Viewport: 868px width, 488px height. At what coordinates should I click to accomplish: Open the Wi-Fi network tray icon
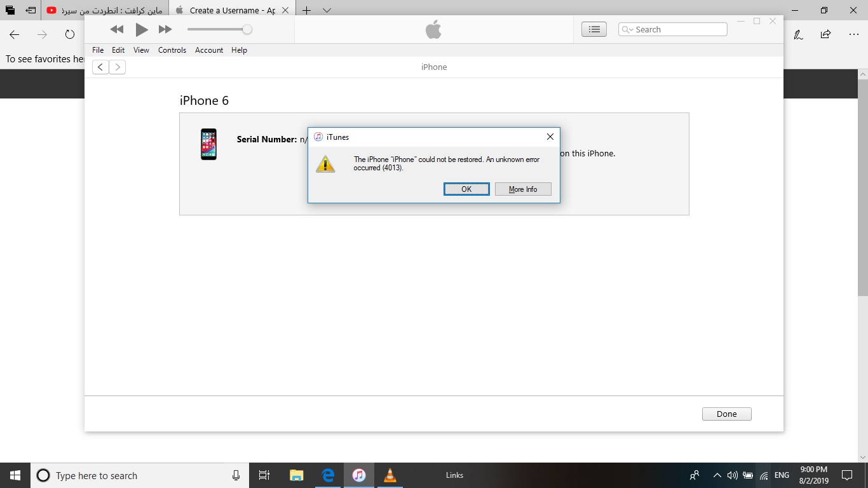764,475
